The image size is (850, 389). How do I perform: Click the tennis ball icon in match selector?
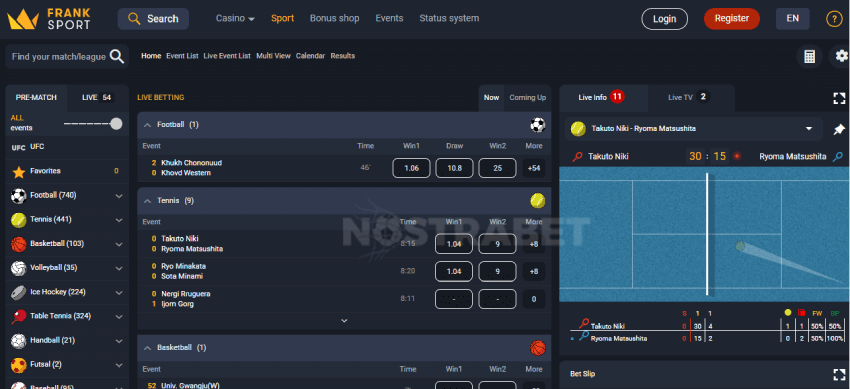point(578,129)
